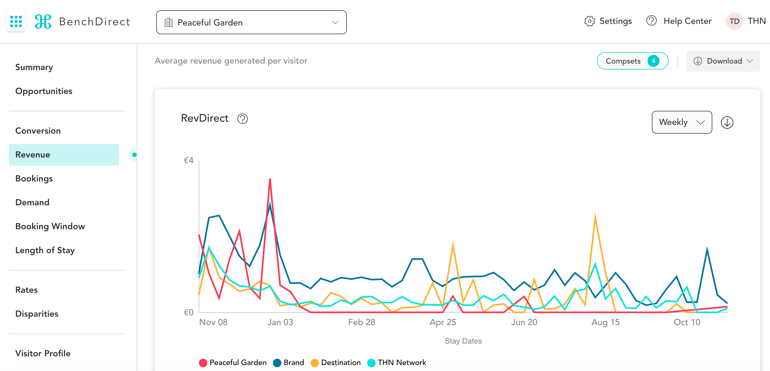770x371 pixels.
Task: Toggle Destination legend series visibility
Action: pyautogui.click(x=335, y=363)
